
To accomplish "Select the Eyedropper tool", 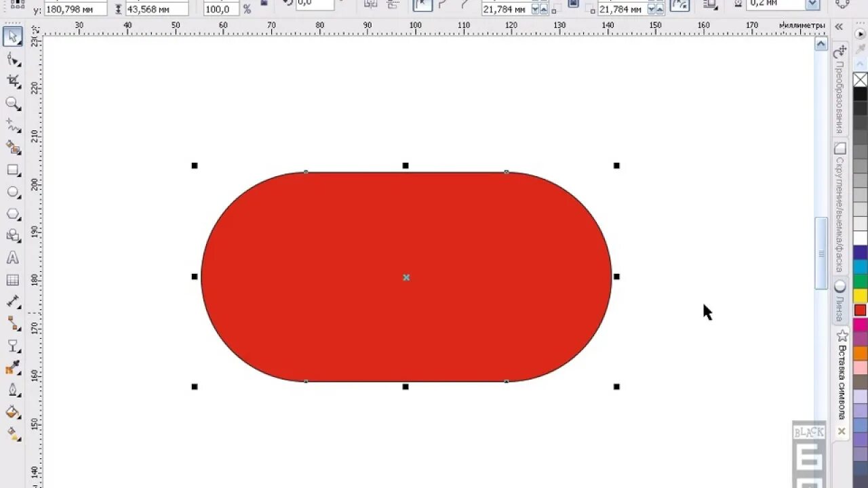I will [13, 368].
